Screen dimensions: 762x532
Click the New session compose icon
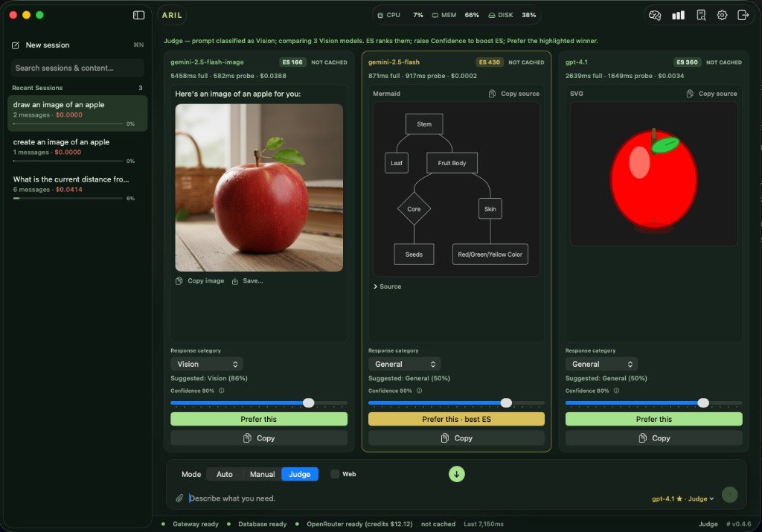pos(16,45)
